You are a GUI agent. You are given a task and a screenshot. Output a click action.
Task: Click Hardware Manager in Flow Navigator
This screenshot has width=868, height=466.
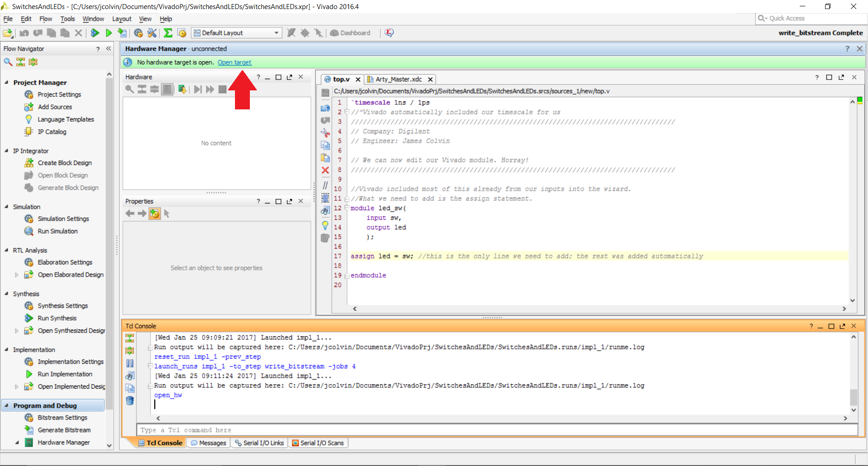click(x=64, y=443)
